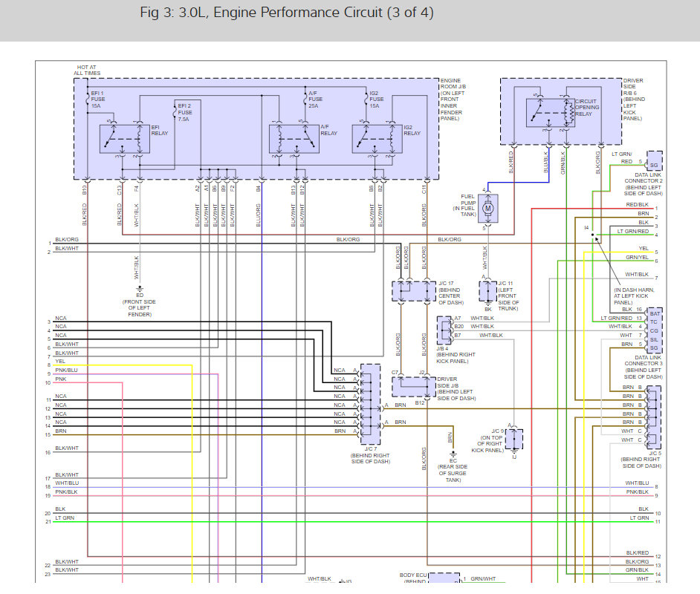The height and width of the screenshot is (594, 700).
Task: Click the J/C 11 junction connector box
Action: tap(488, 291)
